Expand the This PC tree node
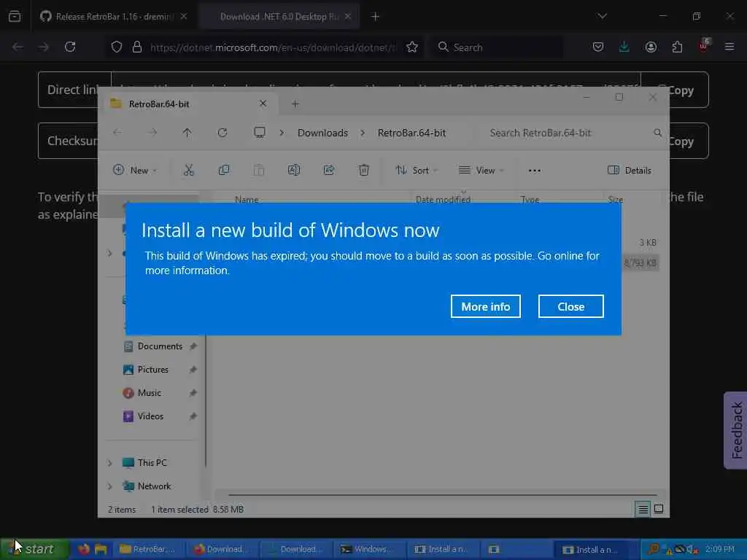This screenshot has height=560, width=747. [110, 463]
